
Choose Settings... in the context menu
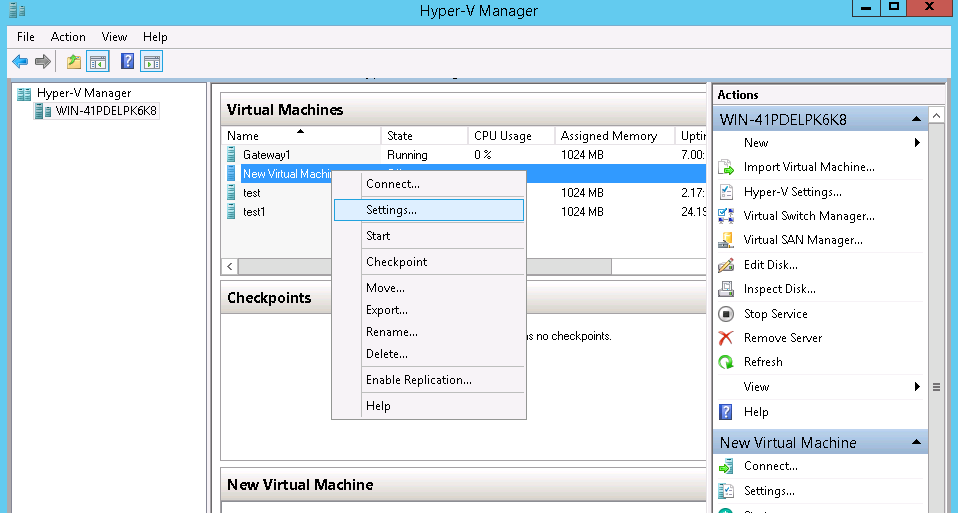coord(429,210)
